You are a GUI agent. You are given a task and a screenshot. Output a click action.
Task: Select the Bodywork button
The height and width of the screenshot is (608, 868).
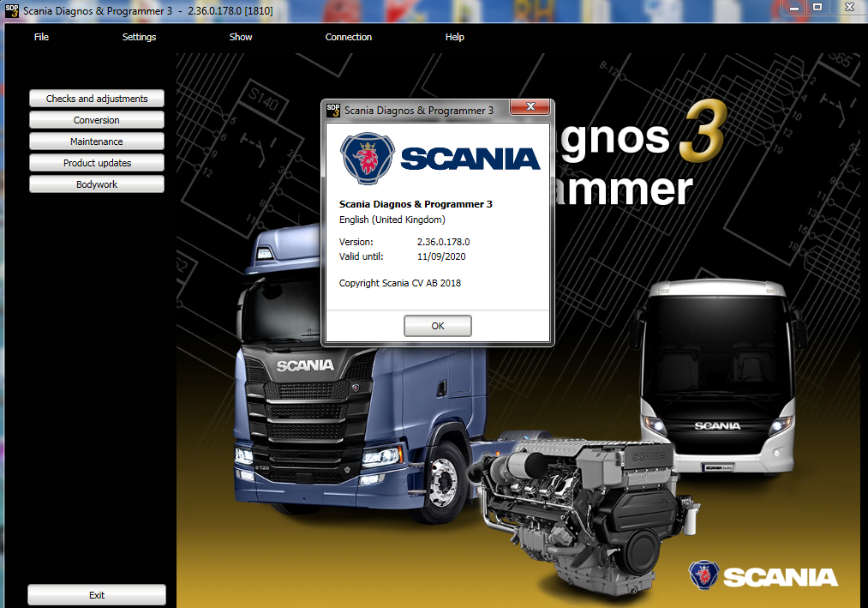tap(97, 184)
